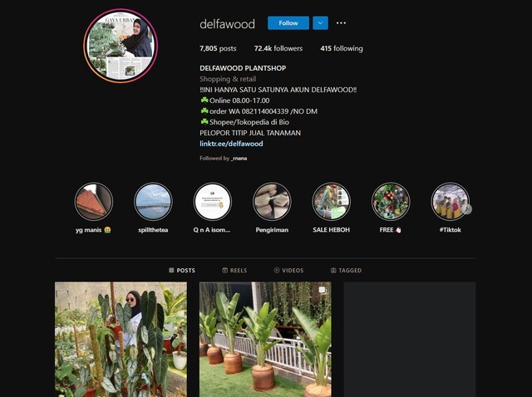This screenshot has height=397, width=532.
Task: Switch to the REELS tab
Action: click(234, 270)
